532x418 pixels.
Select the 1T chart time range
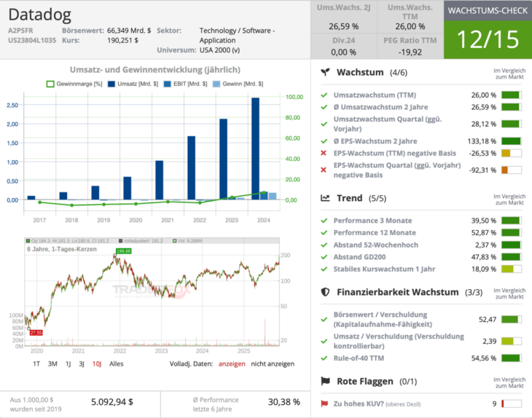point(36,363)
